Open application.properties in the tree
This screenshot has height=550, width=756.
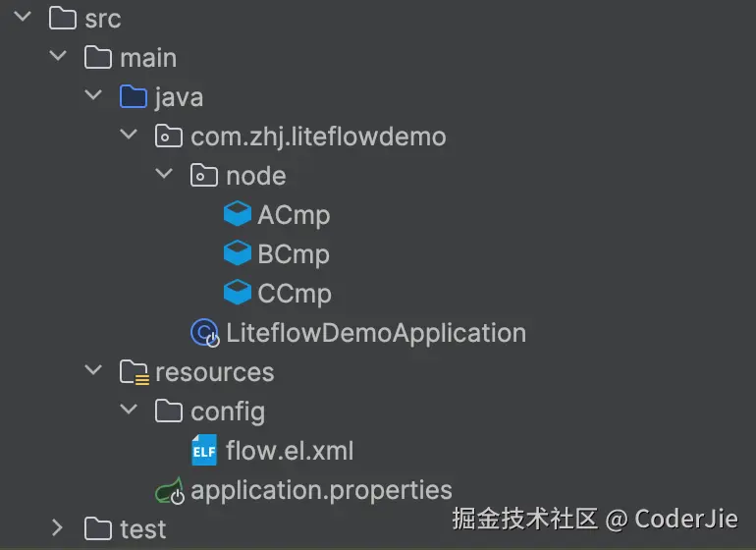click(321, 490)
